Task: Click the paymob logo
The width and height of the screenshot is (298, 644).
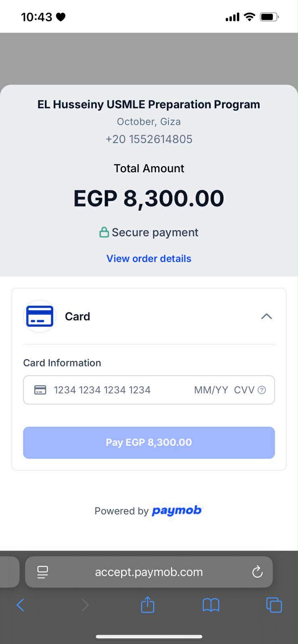Action: tap(176, 510)
